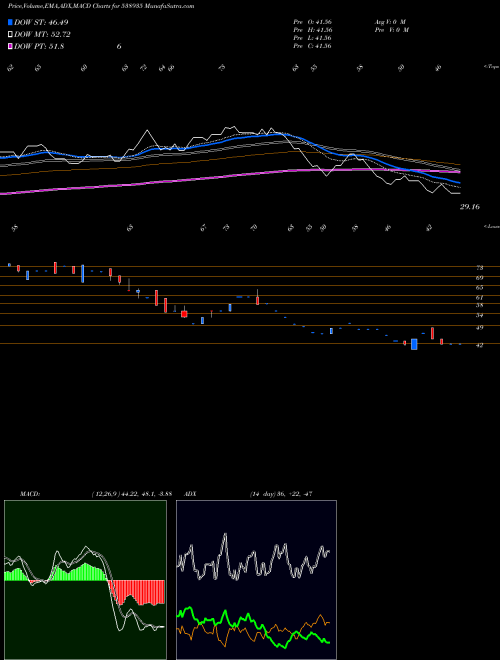Click the red MACD histogram area
Image resolution: width=500 pixels, height=660 pixels.
[x=137, y=591]
